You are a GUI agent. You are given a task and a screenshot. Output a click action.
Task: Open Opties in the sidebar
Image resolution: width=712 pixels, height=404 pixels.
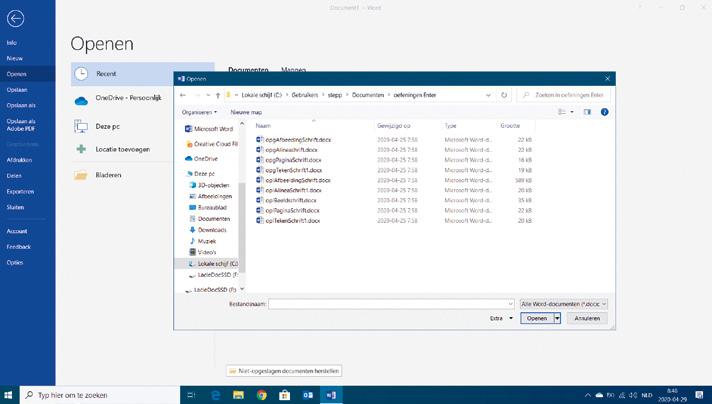click(x=15, y=262)
